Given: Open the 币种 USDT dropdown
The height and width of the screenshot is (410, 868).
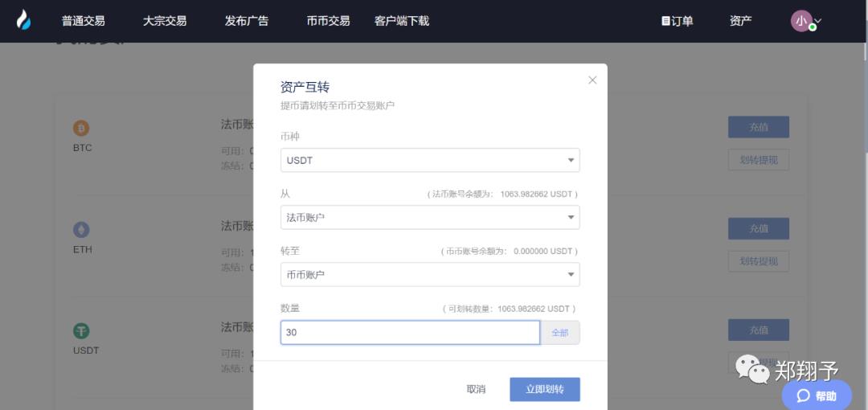Looking at the screenshot, I should pyautogui.click(x=430, y=160).
